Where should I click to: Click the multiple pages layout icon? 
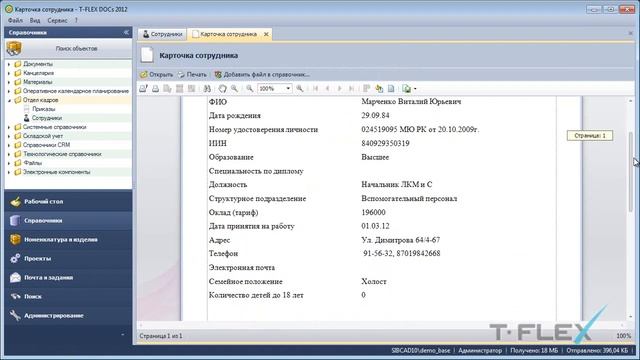(x=367, y=89)
